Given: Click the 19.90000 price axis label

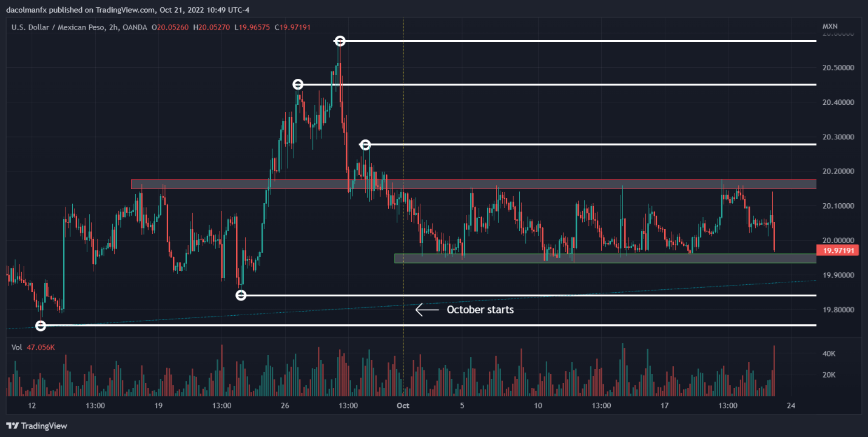Looking at the screenshot, I should [839, 275].
